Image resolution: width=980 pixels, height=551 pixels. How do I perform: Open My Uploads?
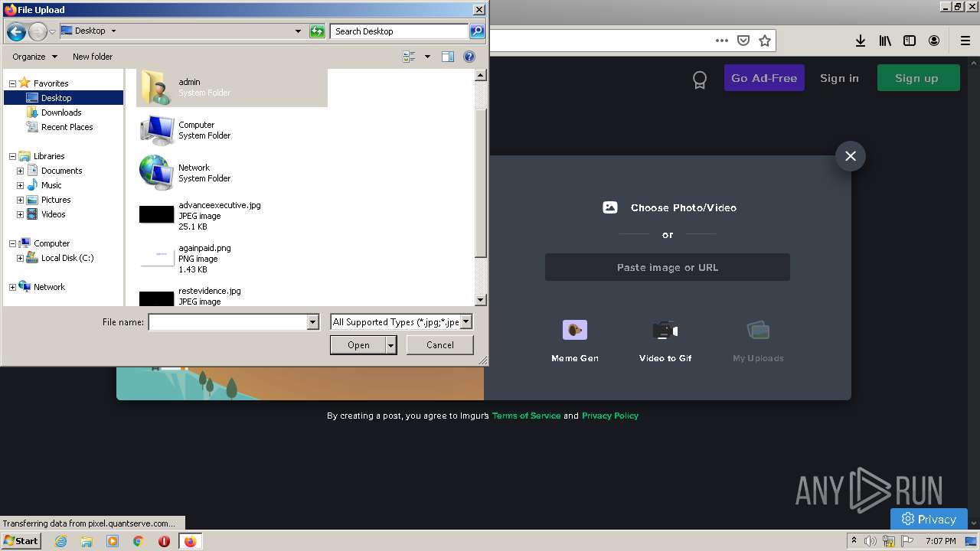758,341
